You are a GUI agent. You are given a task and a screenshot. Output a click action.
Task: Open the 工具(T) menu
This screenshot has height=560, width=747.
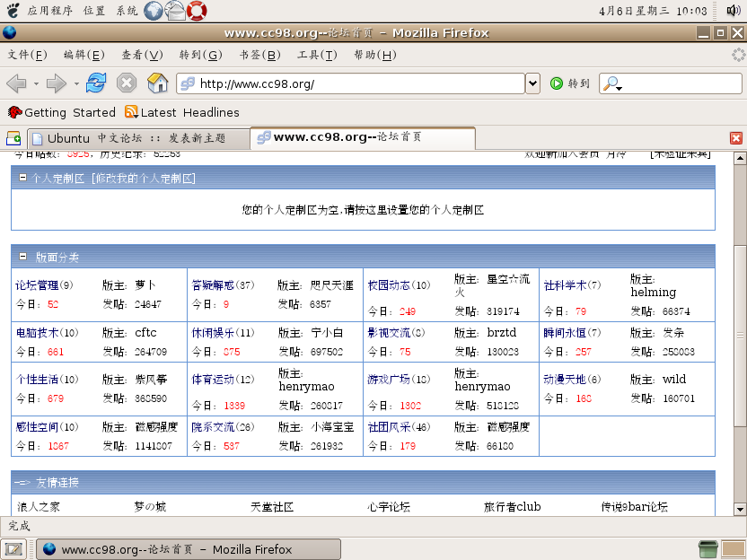tap(317, 55)
